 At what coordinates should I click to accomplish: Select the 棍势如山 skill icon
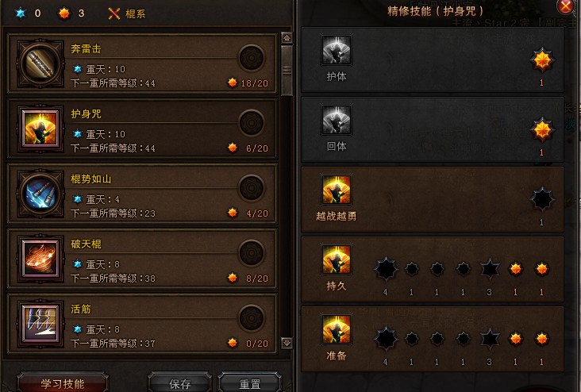pyautogui.click(x=40, y=194)
